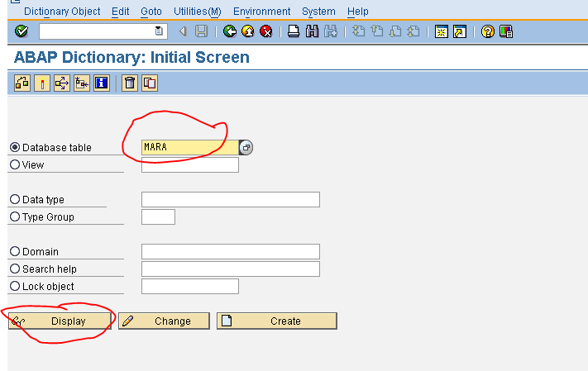Select the Type Group radio button
Image resolution: width=588 pixels, height=371 pixels.
pos(15,216)
